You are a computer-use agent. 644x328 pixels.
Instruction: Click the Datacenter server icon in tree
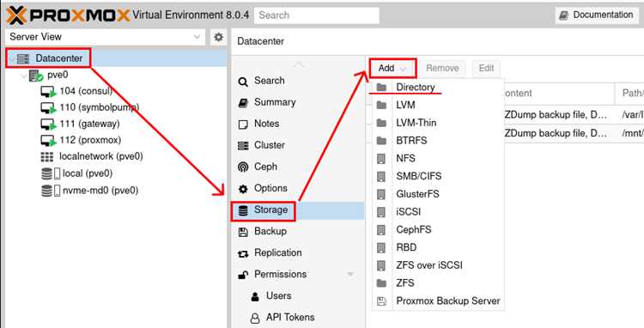click(x=23, y=58)
